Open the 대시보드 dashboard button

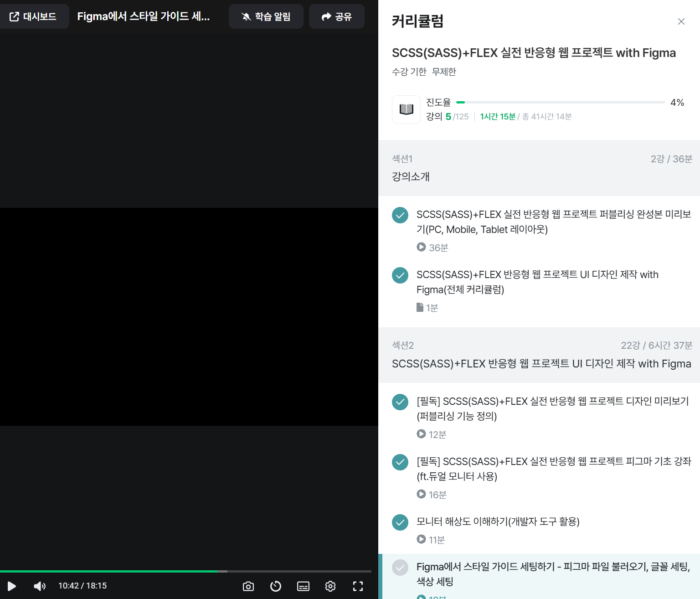pyautogui.click(x=33, y=16)
